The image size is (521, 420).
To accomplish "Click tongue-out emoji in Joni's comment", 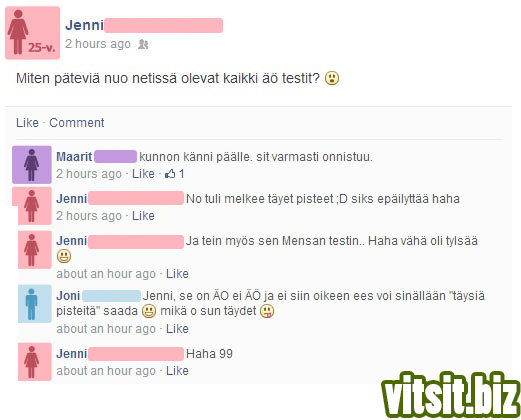I will 267,311.
